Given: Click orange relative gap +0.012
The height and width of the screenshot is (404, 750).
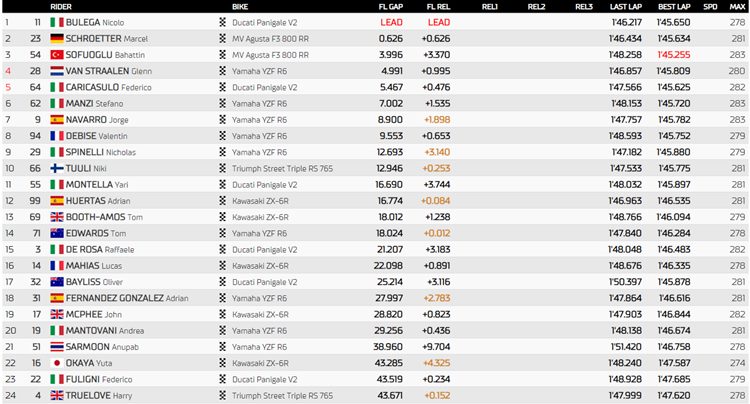Looking at the screenshot, I should [x=437, y=233].
